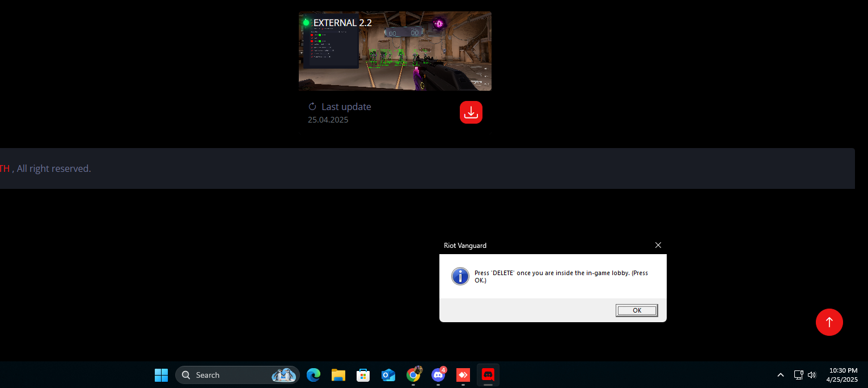Image resolution: width=868 pixels, height=388 pixels.
Task: Open the EXTERNAL 2.2 preview thumbnail
Action: (x=395, y=51)
